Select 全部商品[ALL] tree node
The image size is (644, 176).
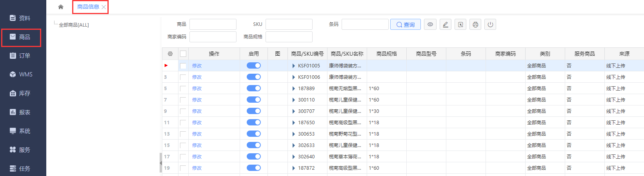(x=74, y=25)
